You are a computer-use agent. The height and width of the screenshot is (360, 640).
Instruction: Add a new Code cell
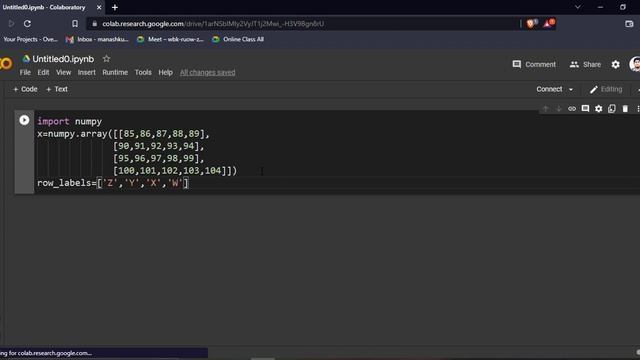click(x=25, y=89)
